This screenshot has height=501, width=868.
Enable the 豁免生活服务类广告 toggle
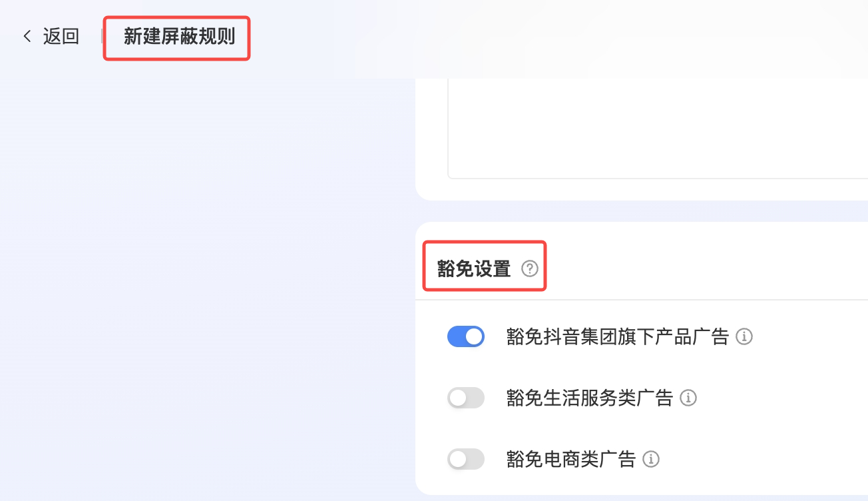(466, 398)
